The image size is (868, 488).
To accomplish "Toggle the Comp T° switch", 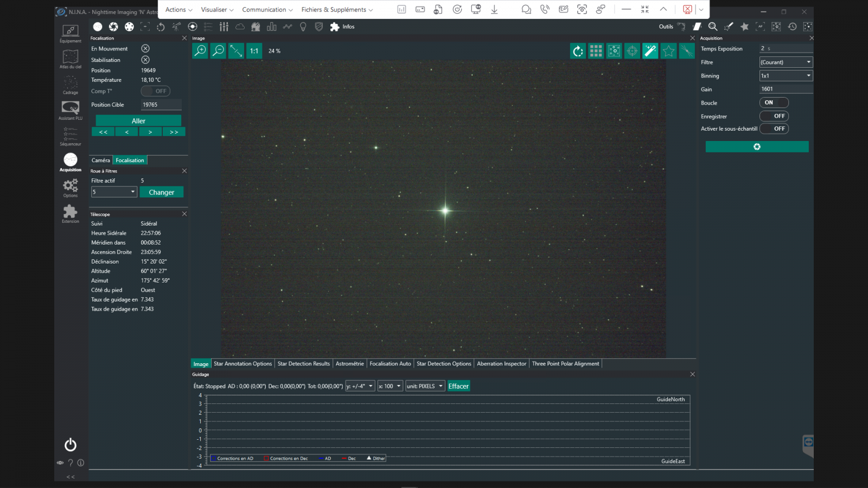I will (x=156, y=91).
